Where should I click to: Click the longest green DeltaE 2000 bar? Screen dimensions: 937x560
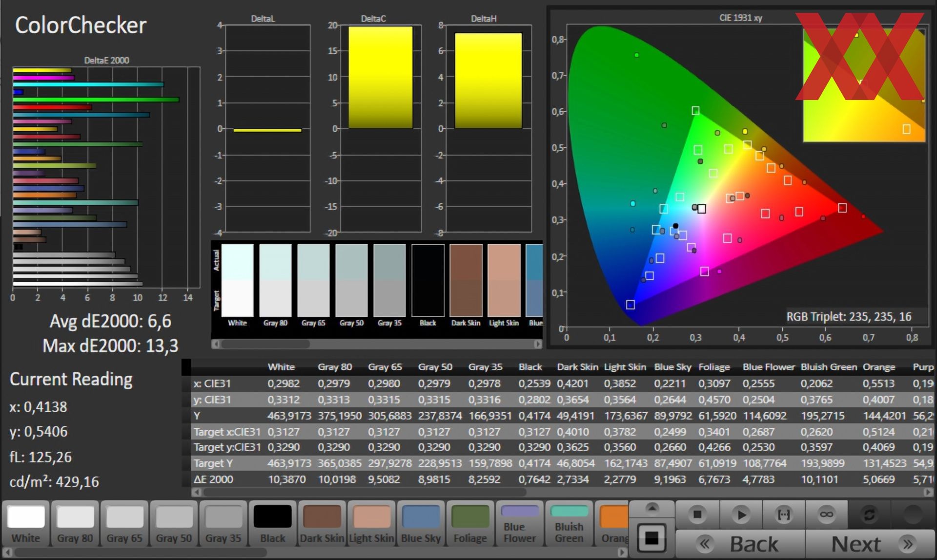96,100
